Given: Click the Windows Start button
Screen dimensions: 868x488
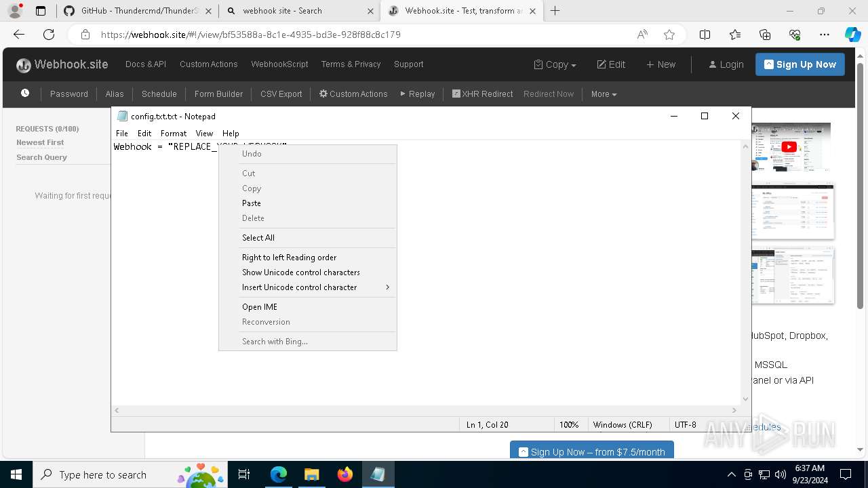Looking at the screenshot, I should (16, 474).
